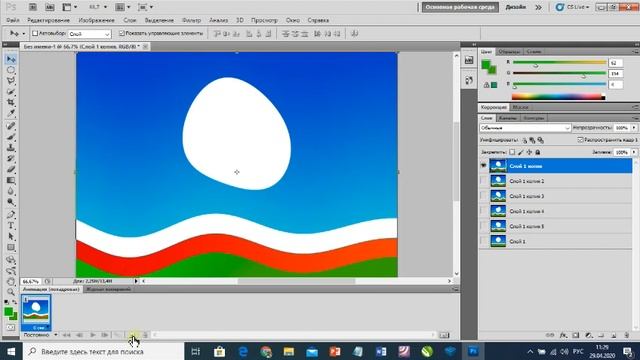Select the Path Selection tool
640x360 pixels.
(11, 237)
